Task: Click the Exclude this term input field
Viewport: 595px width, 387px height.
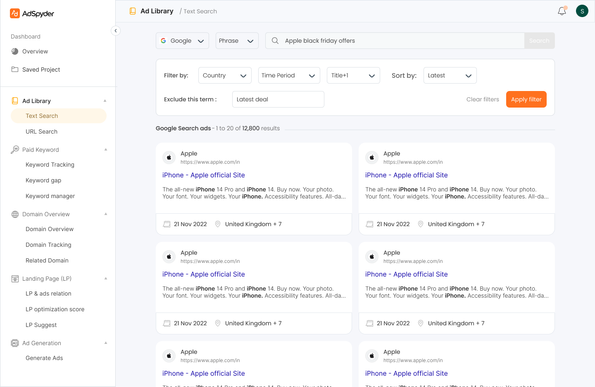Action: click(278, 99)
